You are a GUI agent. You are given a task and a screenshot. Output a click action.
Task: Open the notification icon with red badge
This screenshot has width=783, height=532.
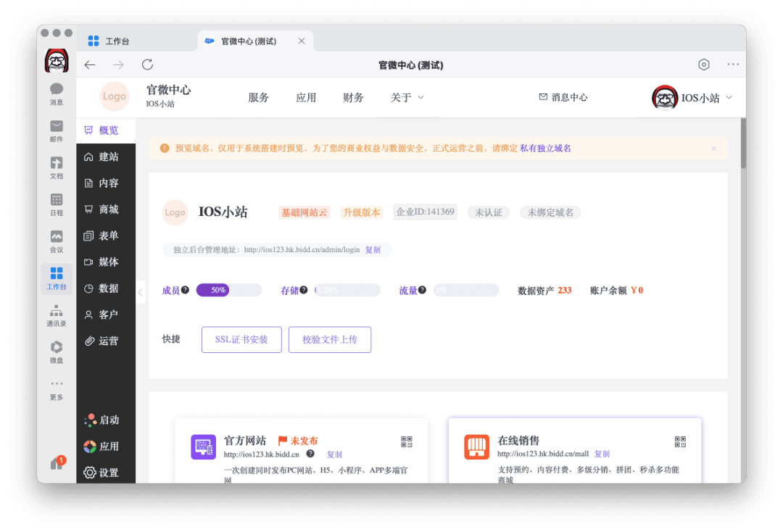[x=57, y=463]
